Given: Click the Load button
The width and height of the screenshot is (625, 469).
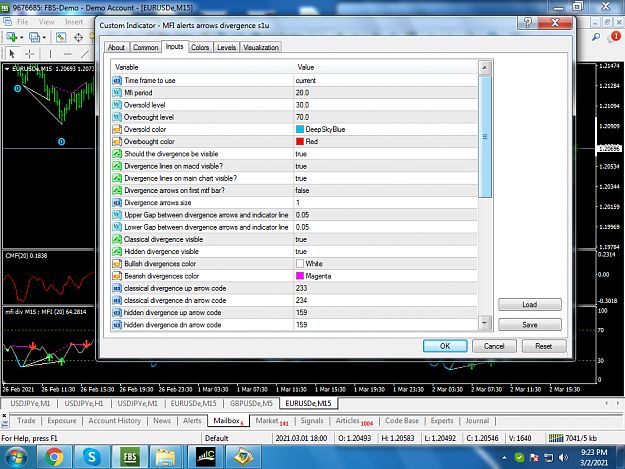Looking at the screenshot, I should tap(530, 304).
